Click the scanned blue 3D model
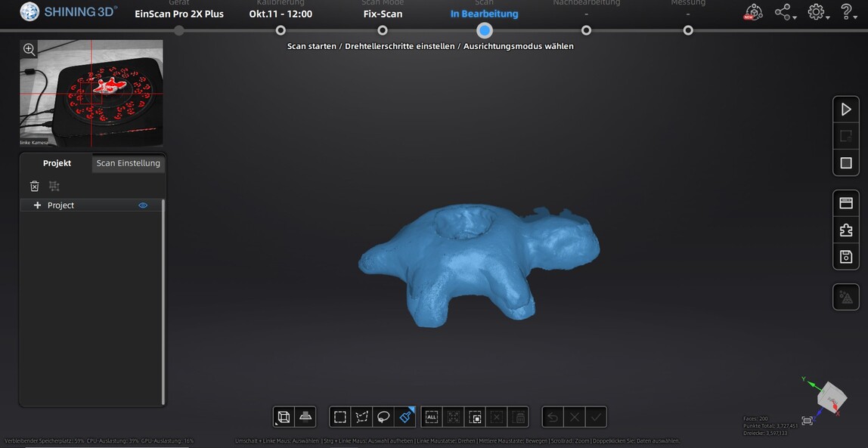The height and width of the screenshot is (448, 868). (479, 264)
